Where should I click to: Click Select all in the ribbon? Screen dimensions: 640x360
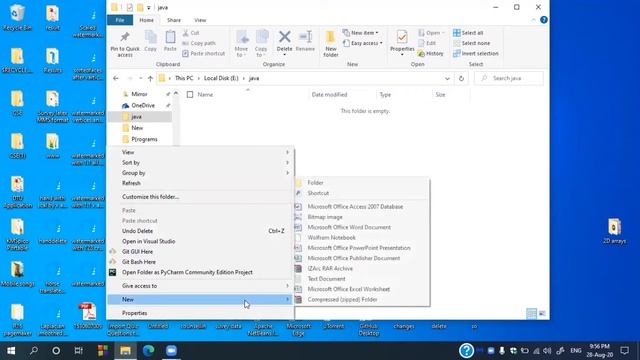tap(468, 33)
